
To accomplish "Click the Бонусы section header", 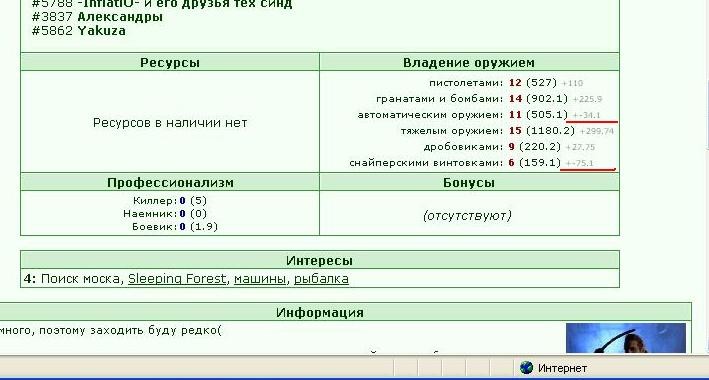I will pos(469,182).
